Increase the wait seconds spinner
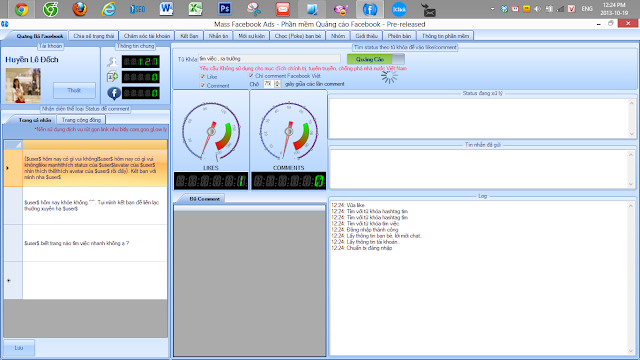Viewport: 640px width, 360px height. (278, 82)
